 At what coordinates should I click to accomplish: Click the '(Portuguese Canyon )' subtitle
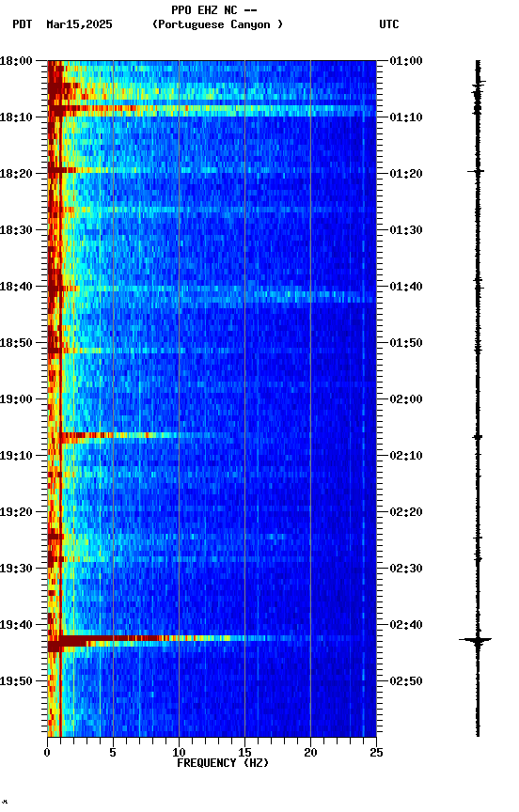click(217, 24)
